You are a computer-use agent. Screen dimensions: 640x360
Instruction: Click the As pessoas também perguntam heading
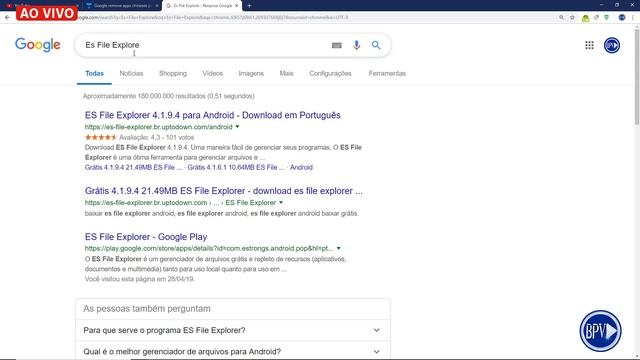point(147,309)
